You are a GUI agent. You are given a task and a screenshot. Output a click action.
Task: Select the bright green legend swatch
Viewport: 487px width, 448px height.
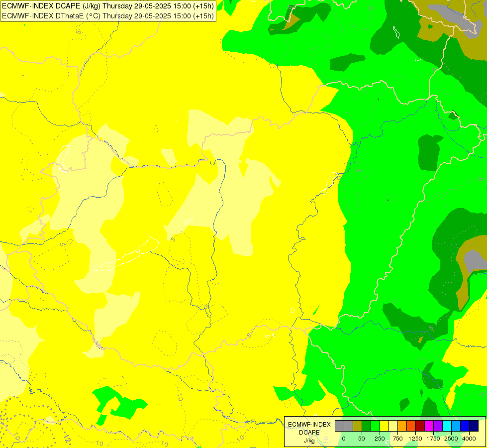(375, 426)
